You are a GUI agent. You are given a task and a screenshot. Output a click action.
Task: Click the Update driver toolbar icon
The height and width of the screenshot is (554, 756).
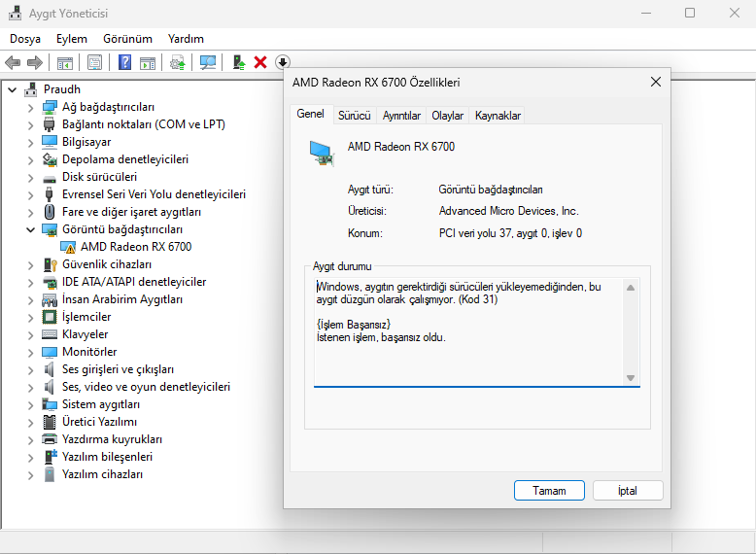pyautogui.click(x=178, y=62)
